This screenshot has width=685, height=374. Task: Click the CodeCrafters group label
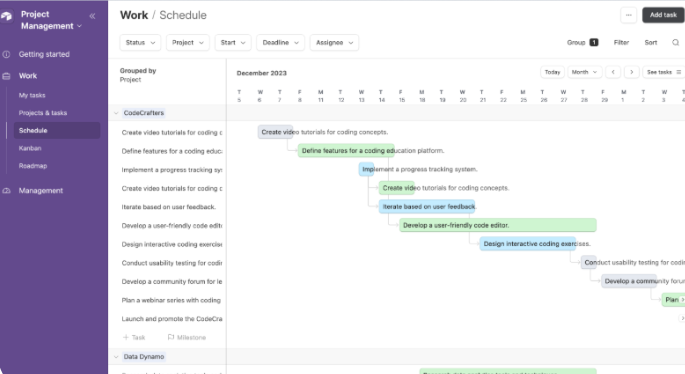[x=144, y=113]
